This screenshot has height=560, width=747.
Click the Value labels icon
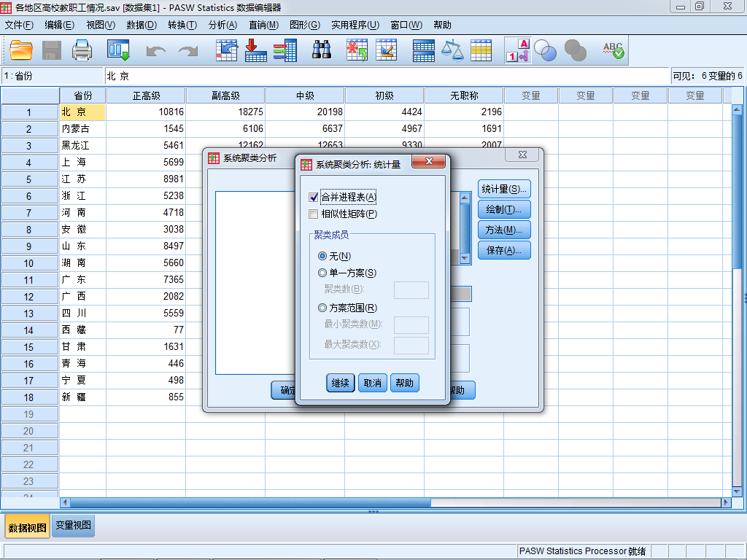click(x=518, y=50)
